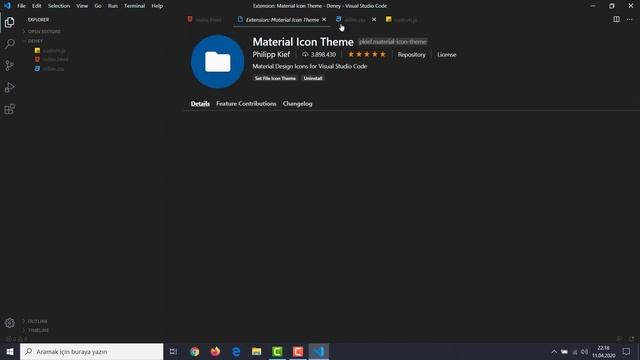640x360 pixels.
Task: Open the Search view in activity bar
Action: [9, 44]
